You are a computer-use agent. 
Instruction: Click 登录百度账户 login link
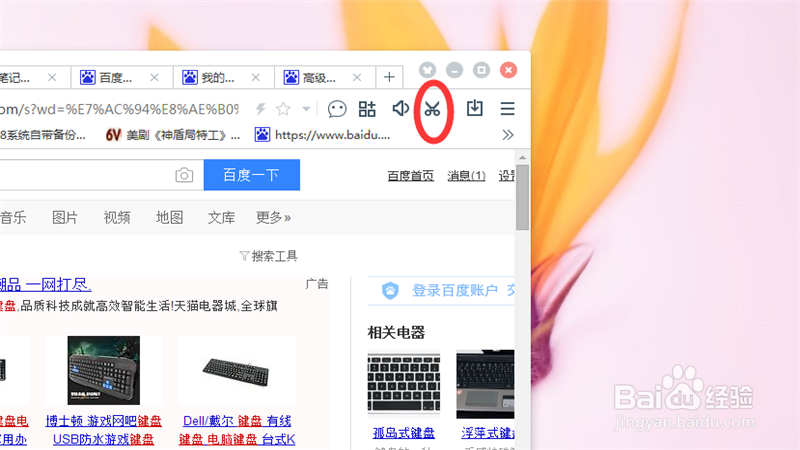pos(455,290)
